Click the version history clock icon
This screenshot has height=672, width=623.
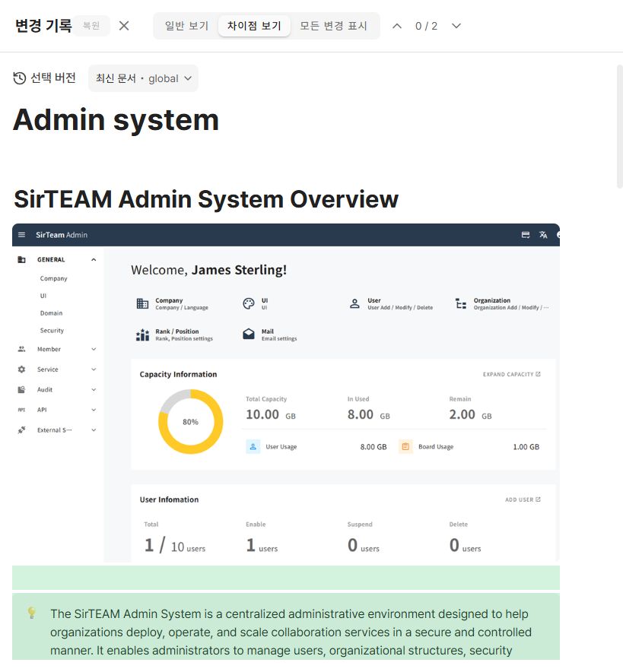19,78
